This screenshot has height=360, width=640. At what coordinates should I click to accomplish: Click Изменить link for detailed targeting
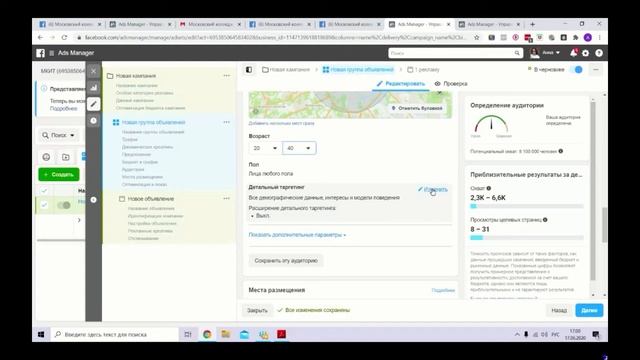coord(433,189)
